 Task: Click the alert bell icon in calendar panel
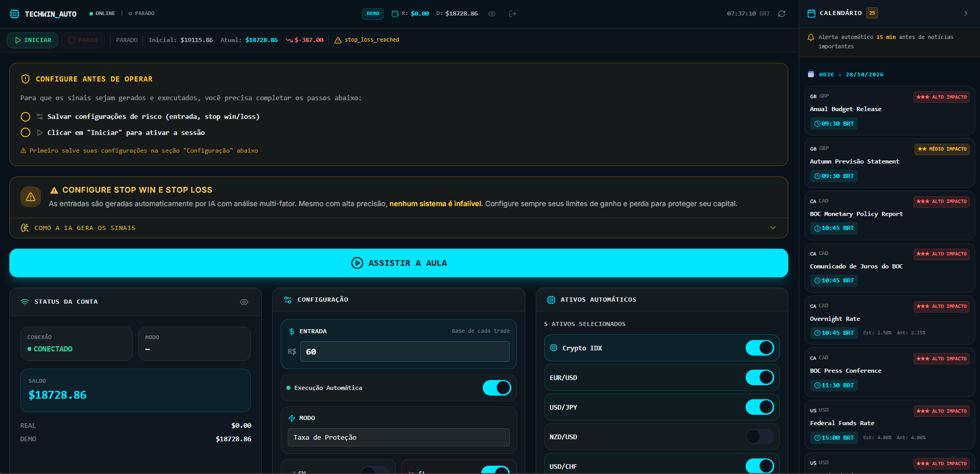[811, 37]
